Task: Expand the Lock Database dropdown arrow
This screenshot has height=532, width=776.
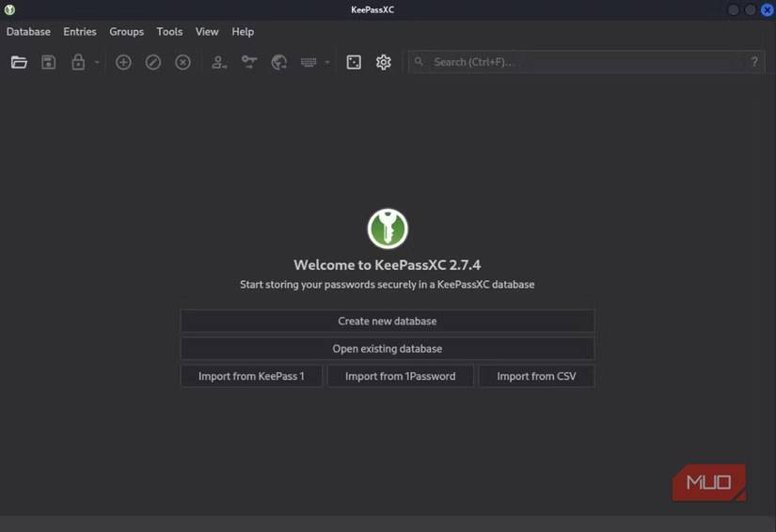Action: point(97,62)
